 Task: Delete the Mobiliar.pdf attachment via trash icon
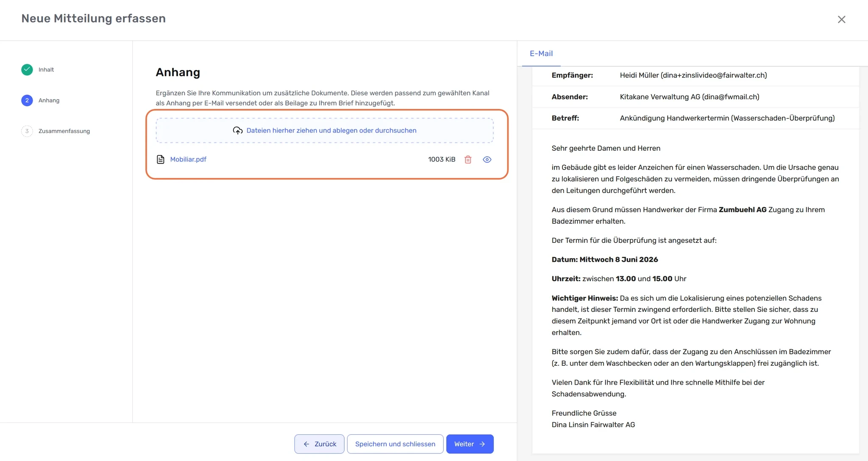tap(468, 160)
